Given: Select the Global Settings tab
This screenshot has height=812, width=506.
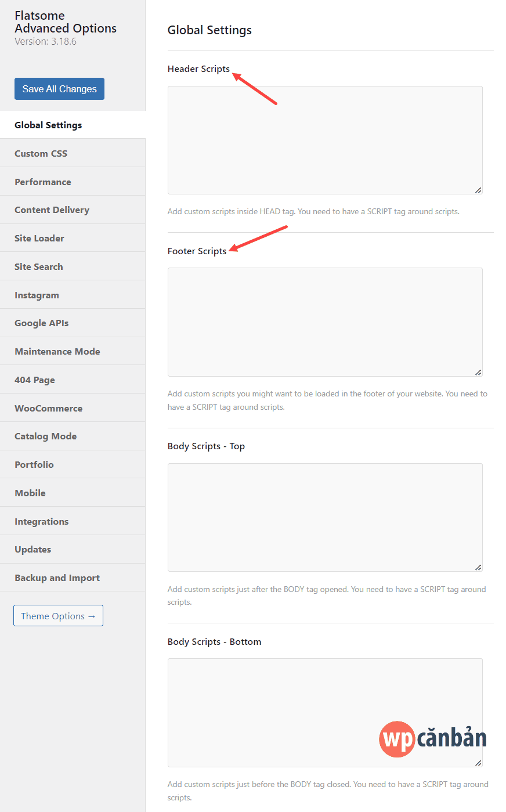Looking at the screenshot, I should coord(48,125).
